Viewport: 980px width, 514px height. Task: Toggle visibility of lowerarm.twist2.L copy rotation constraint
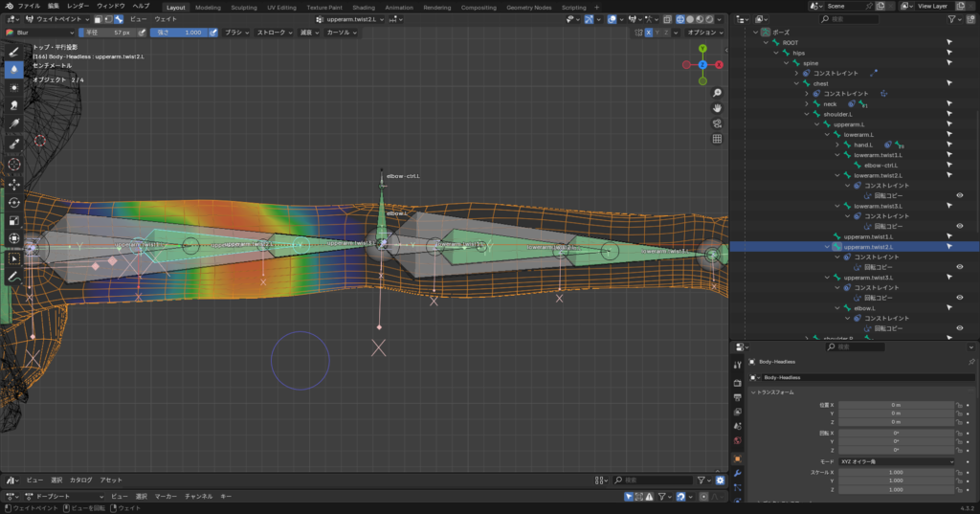960,195
